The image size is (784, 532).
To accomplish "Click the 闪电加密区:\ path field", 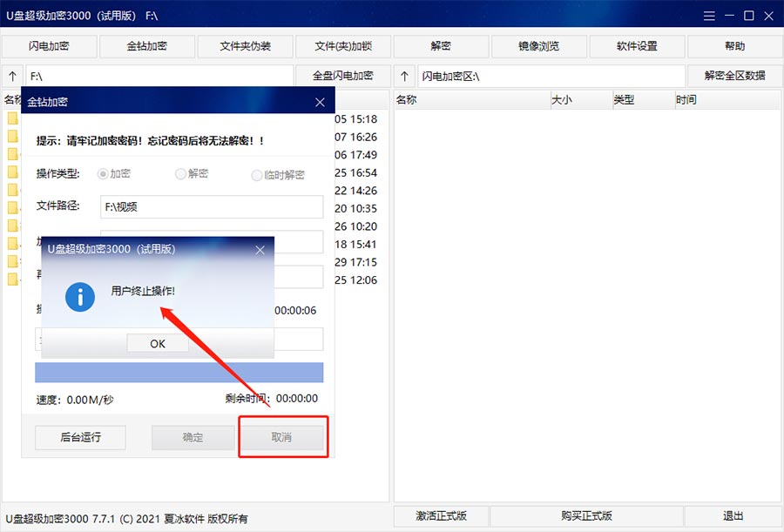I will (551, 76).
